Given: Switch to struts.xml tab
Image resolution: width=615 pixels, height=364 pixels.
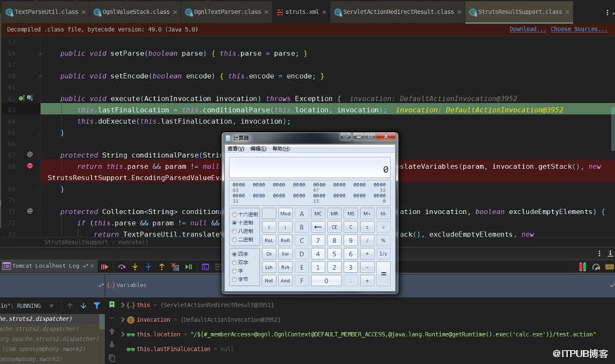Looking at the screenshot, I should click(x=301, y=12).
